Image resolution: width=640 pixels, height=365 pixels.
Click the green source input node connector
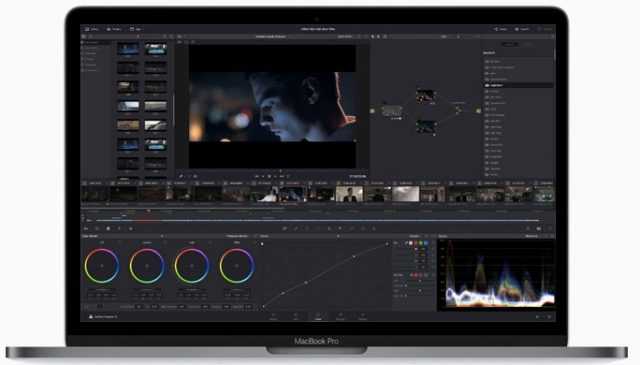coord(372,111)
